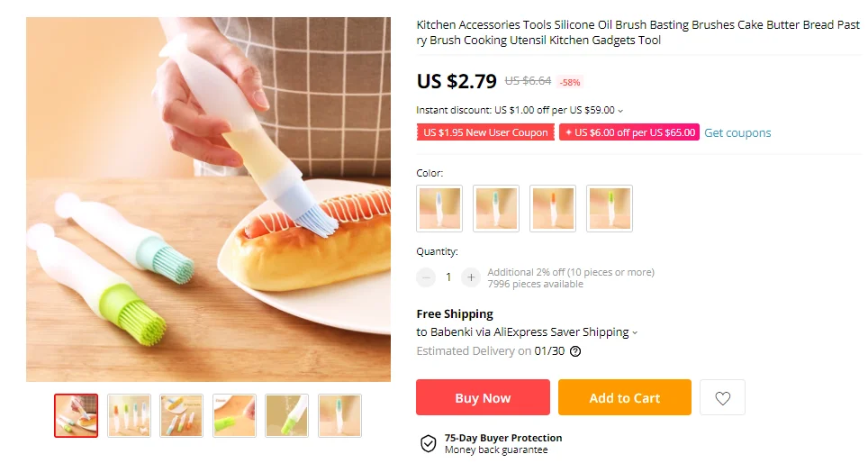Decrease quantity with minus button
The height and width of the screenshot is (463, 868).
coord(426,277)
